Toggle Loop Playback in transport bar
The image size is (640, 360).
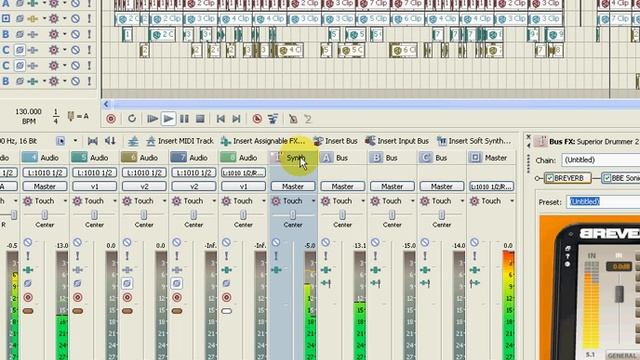click(x=131, y=119)
